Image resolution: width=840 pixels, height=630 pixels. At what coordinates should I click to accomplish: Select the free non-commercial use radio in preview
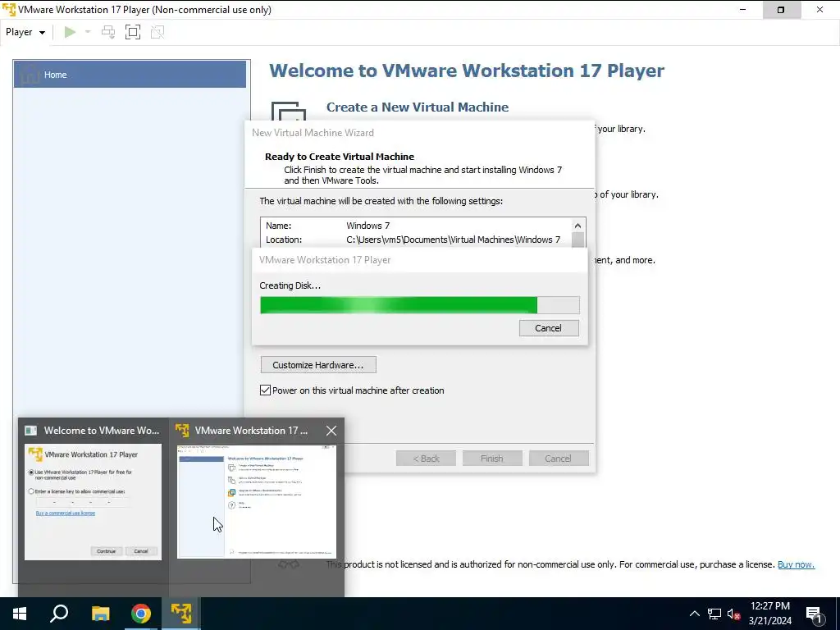(31, 472)
